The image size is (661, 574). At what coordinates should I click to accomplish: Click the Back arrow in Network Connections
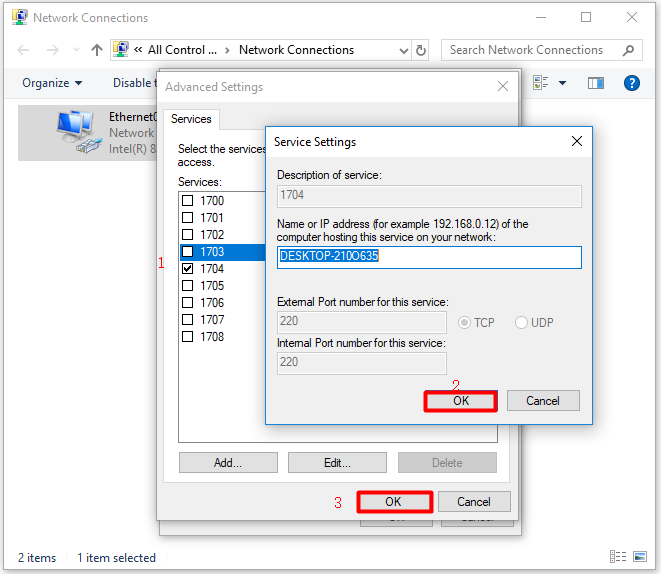pos(23,50)
